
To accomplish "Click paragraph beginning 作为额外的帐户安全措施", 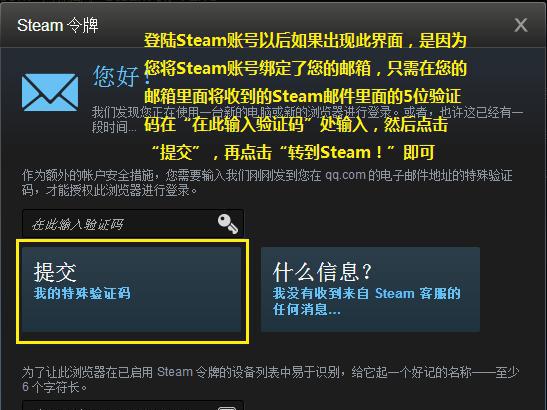I will pyautogui.click(x=267, y=182).
